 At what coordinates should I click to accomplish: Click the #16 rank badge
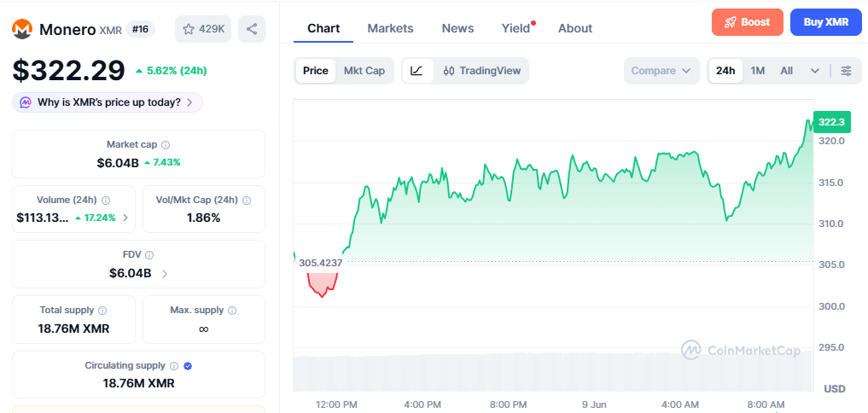tap(141, 29)
